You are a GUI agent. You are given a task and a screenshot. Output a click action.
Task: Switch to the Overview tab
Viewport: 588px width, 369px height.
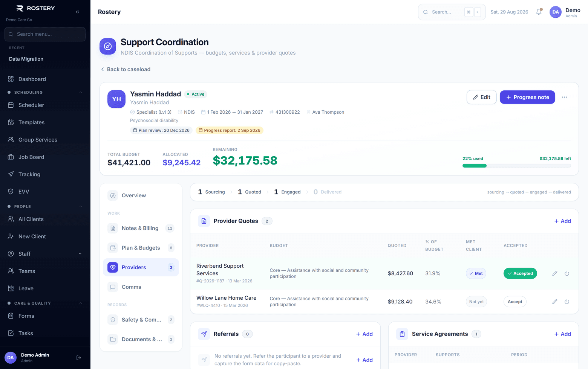pyautogui.click(x=141, y=195)
